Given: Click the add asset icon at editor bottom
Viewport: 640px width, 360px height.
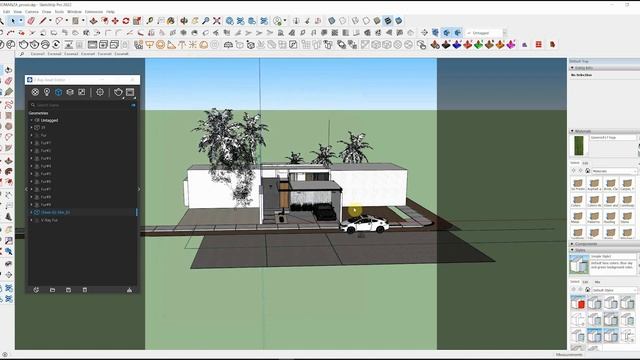Looking at the screenshot, I should pyautogui.click(x=36, y=290).
